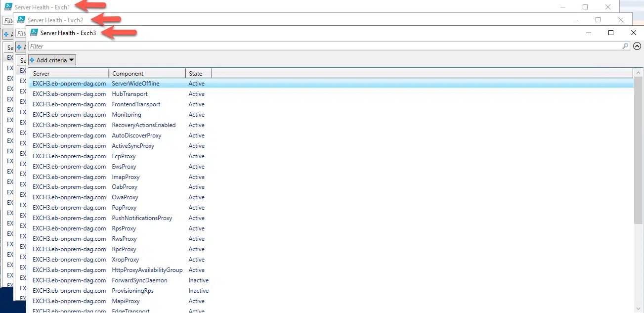Open the Add criteria dropdown in Exch3

click(x=52, y=60)
